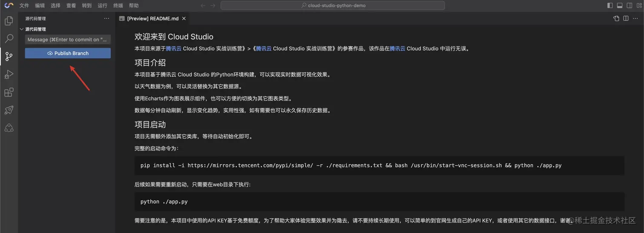This screenshot has height=233, width=644.
Task: Open customize layout icon
Action: click(x=638, y=6)
